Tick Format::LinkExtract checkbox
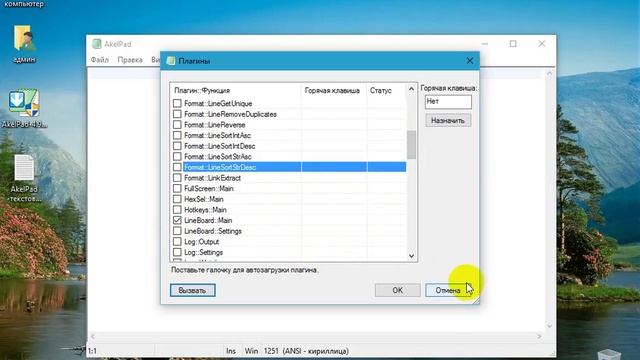 pyautogui.click(x=177, y=178)
